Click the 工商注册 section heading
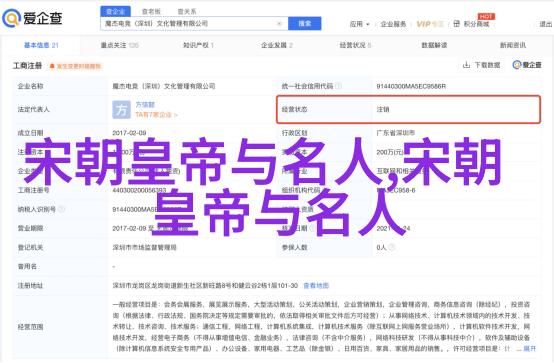The width and height of the screenshot is (554, 363). click(28, 66)
